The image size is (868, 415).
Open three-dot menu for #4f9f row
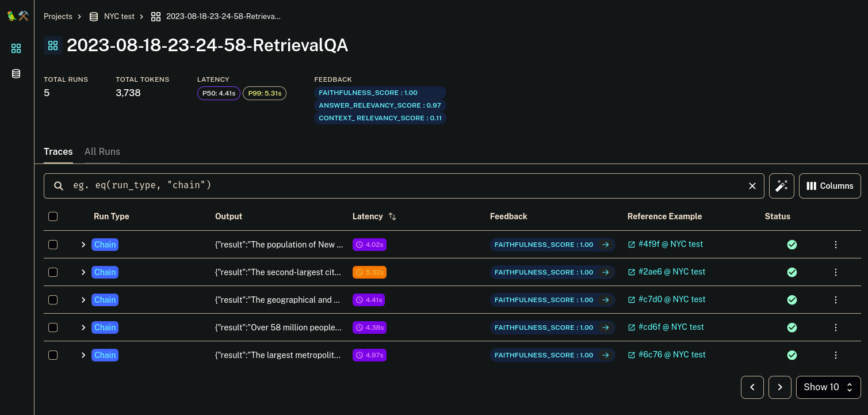[836, 245]
